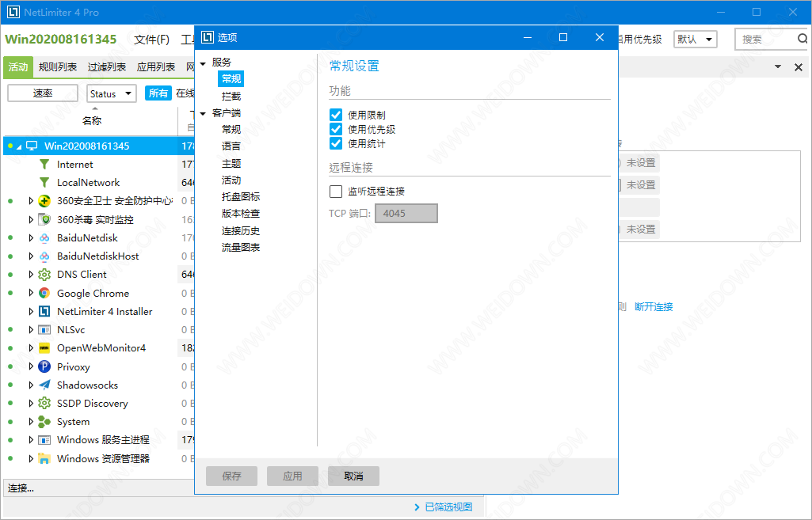812x520 pixels.
Task: Select 版本检查 in options tree
Action: (x=241, y=214)
